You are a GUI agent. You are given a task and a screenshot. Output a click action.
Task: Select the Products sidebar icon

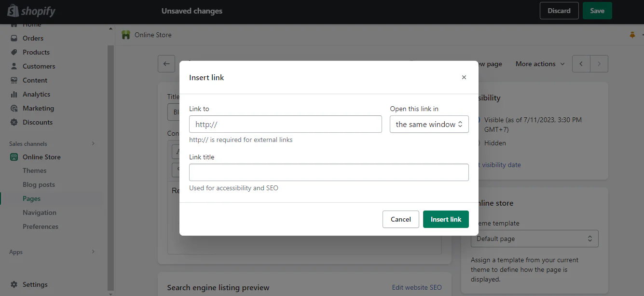[x=14, y=52]
